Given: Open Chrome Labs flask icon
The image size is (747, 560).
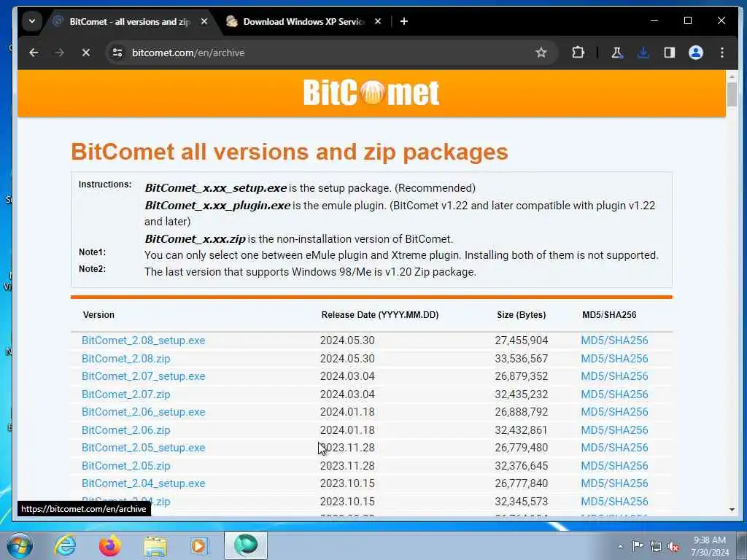Looking at the screenshot, I should tap(617, 52).
